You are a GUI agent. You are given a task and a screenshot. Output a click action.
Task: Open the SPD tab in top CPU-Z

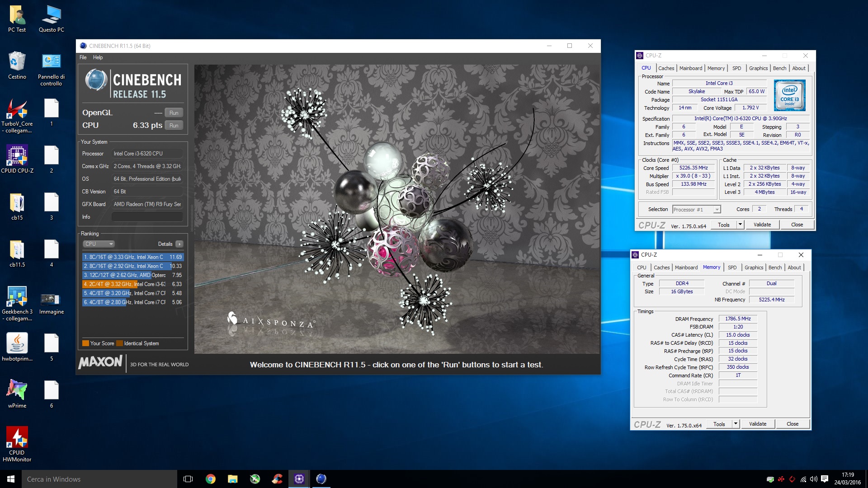coord(736,68)
